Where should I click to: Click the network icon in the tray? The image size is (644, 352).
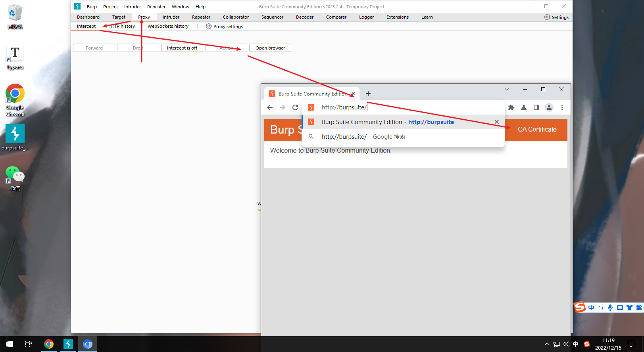point(557,344)
